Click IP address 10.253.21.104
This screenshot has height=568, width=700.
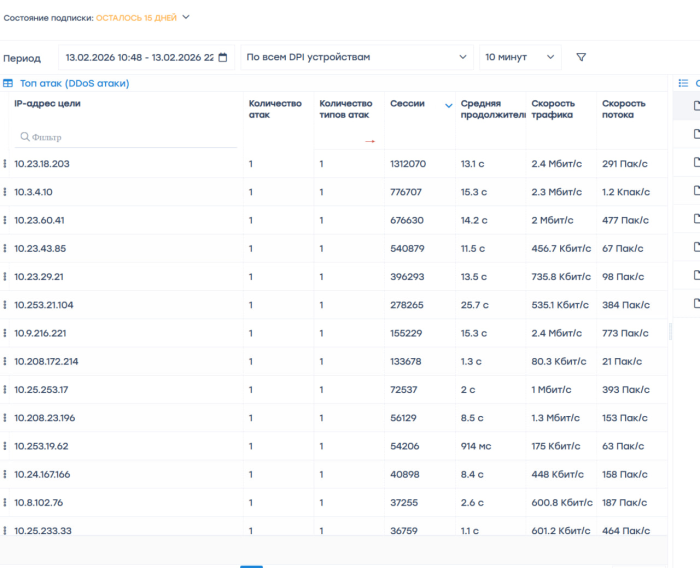(x=44, y=305)
